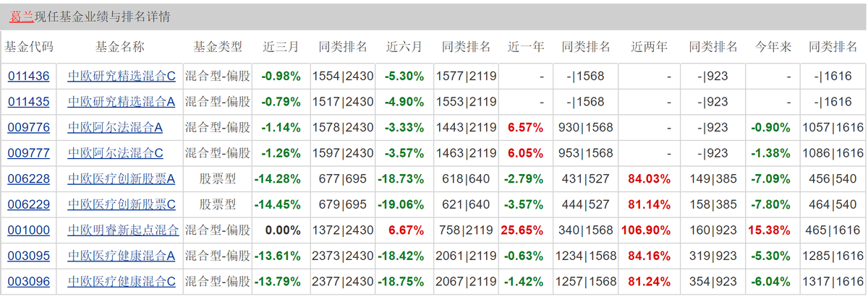Open 中欧研究精选混合C fund page
The height and width of the screenshot is (299, 868).
122,77
